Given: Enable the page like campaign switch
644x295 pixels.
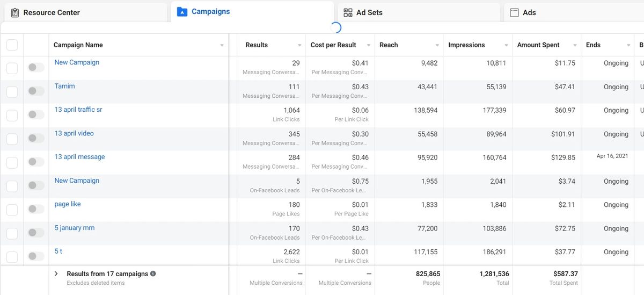Looking at the screenshot, I should click(x=36, y=209).
